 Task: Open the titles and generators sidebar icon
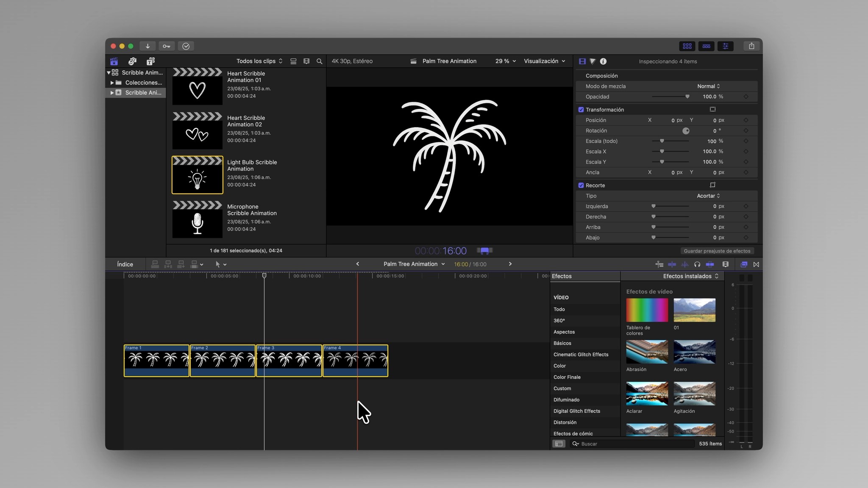click(x=150, y=61)
